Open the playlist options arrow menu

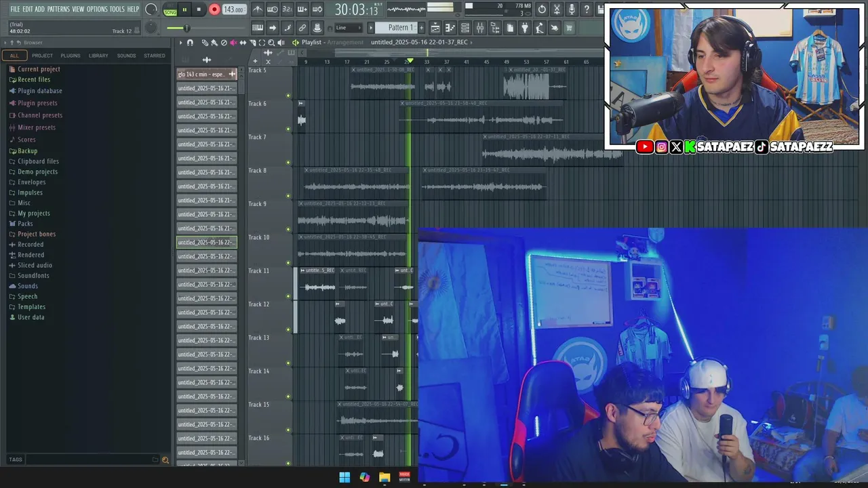(181, 43)
